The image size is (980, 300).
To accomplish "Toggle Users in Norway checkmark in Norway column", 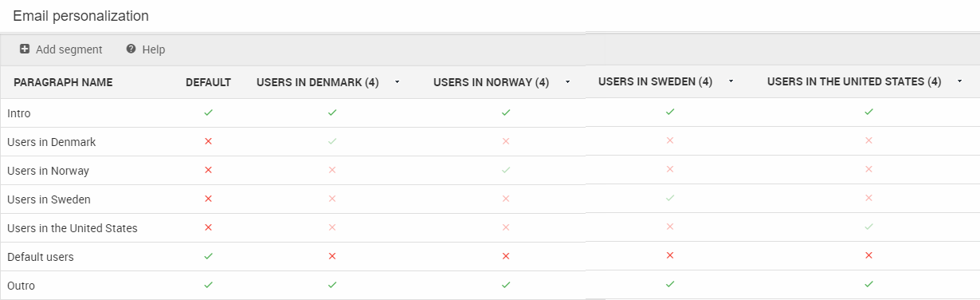I will (505, 170).
